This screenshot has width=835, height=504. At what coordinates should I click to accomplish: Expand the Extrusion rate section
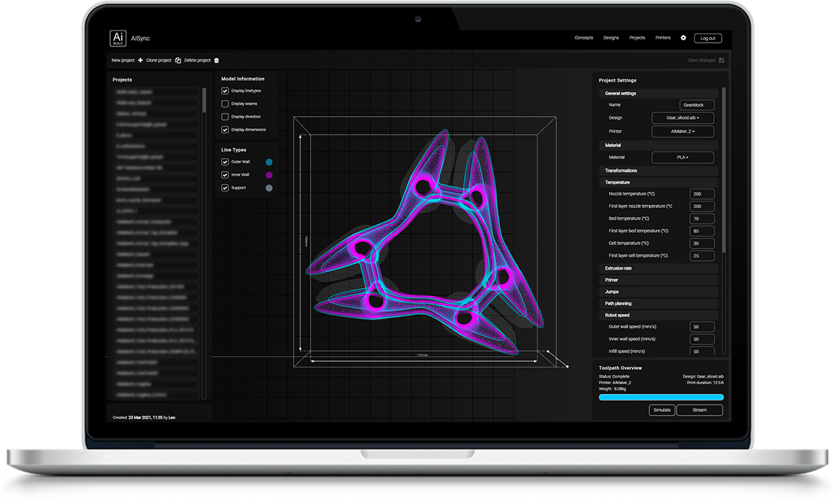point(618,268)
